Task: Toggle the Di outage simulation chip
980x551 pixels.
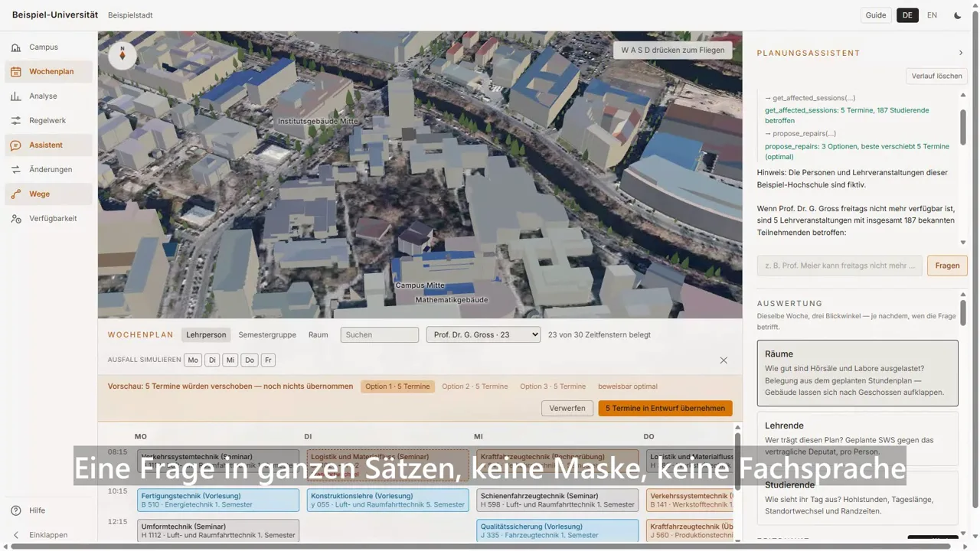Action: pyautogui.click(x=212, y=360)
